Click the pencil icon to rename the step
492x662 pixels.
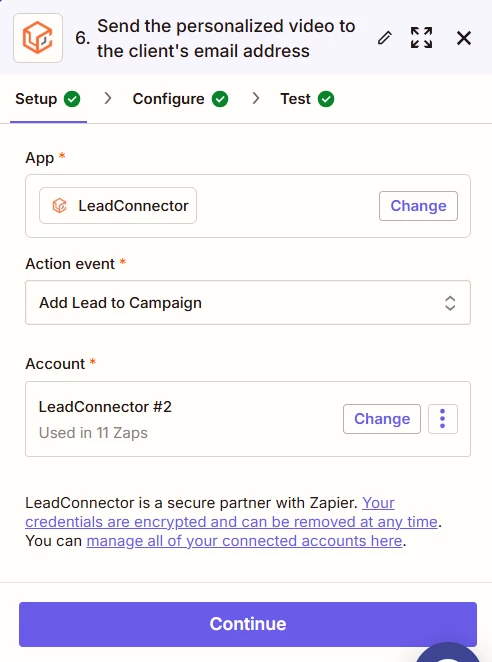(384, 38)
